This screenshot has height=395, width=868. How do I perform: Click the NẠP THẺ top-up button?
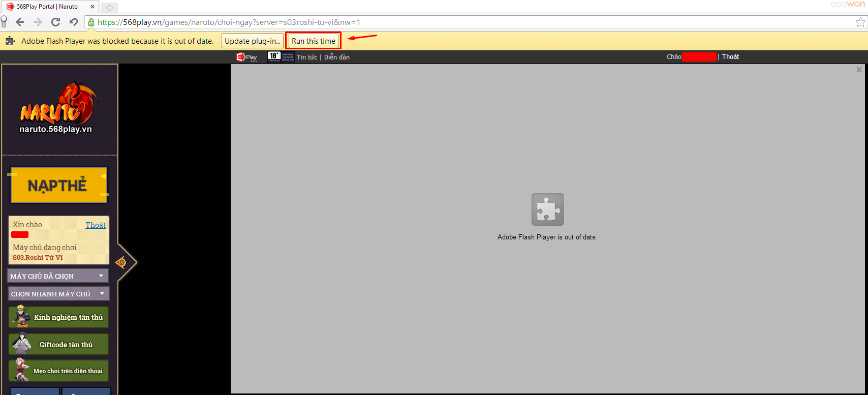coord(59,185)
